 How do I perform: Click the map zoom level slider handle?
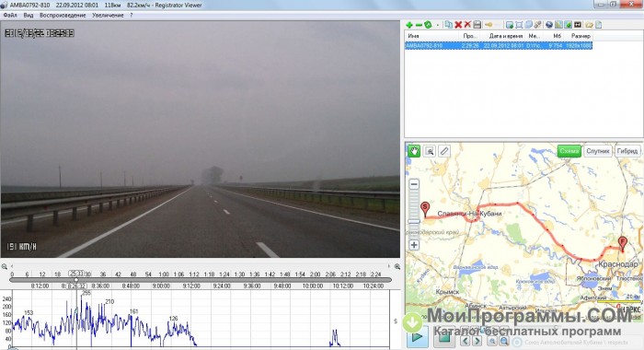pos(414,222)
